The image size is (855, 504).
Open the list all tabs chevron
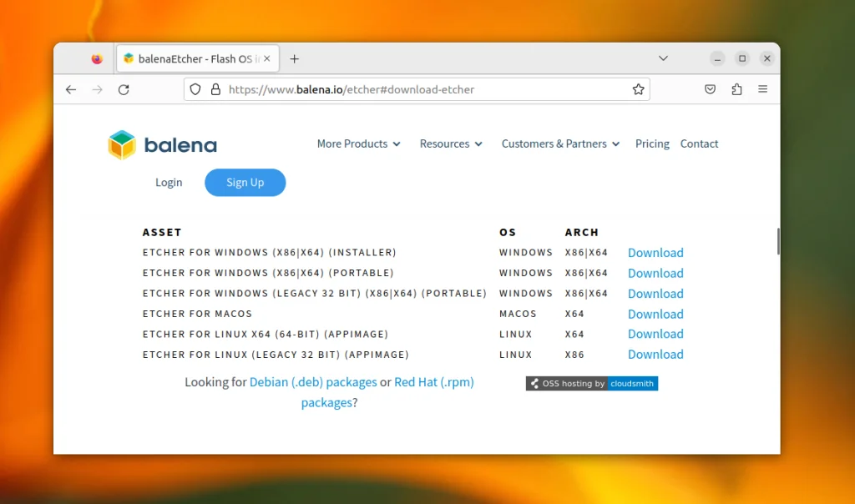(x=663, y=58)
